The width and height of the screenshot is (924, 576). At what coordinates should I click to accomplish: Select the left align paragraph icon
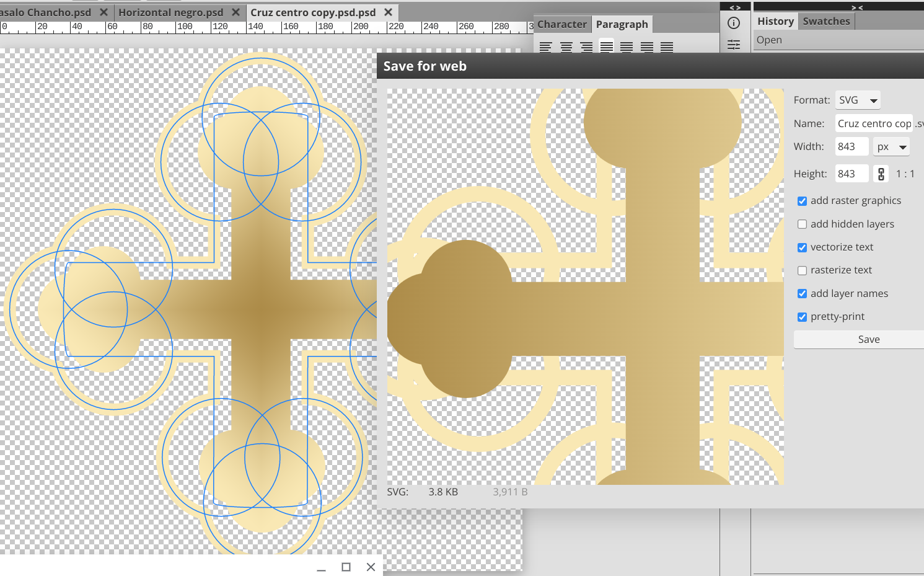tap(545, 46)
